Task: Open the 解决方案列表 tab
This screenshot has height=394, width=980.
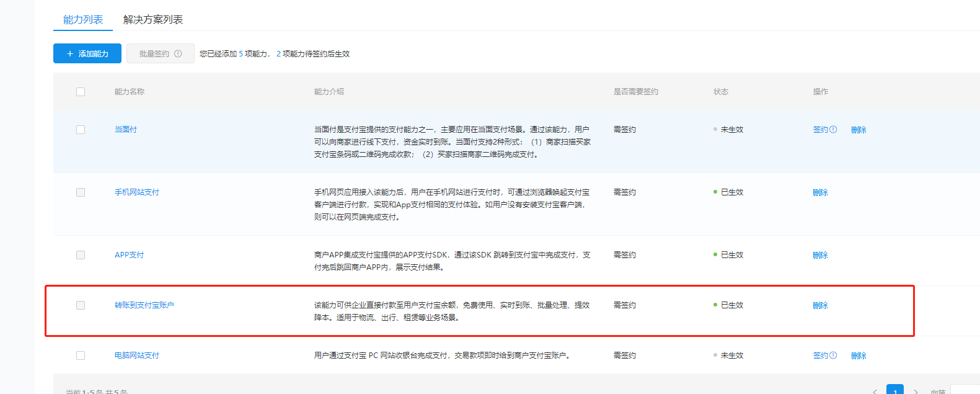Action: [153, 19]
